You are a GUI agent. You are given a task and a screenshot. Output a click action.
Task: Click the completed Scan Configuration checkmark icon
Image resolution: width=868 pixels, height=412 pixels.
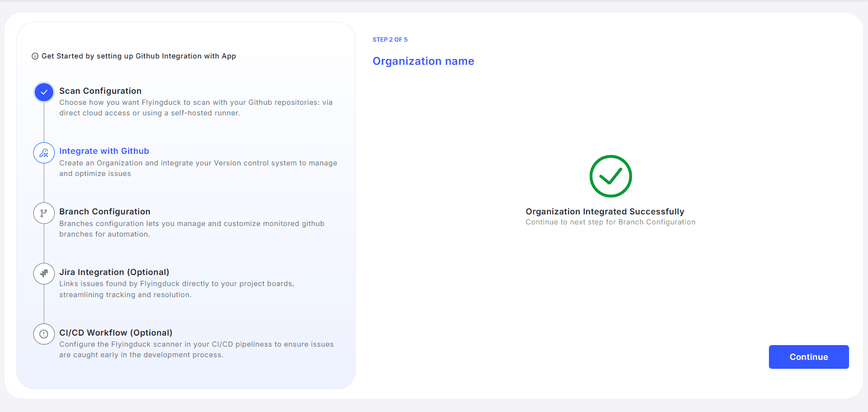tap(44, 92)
